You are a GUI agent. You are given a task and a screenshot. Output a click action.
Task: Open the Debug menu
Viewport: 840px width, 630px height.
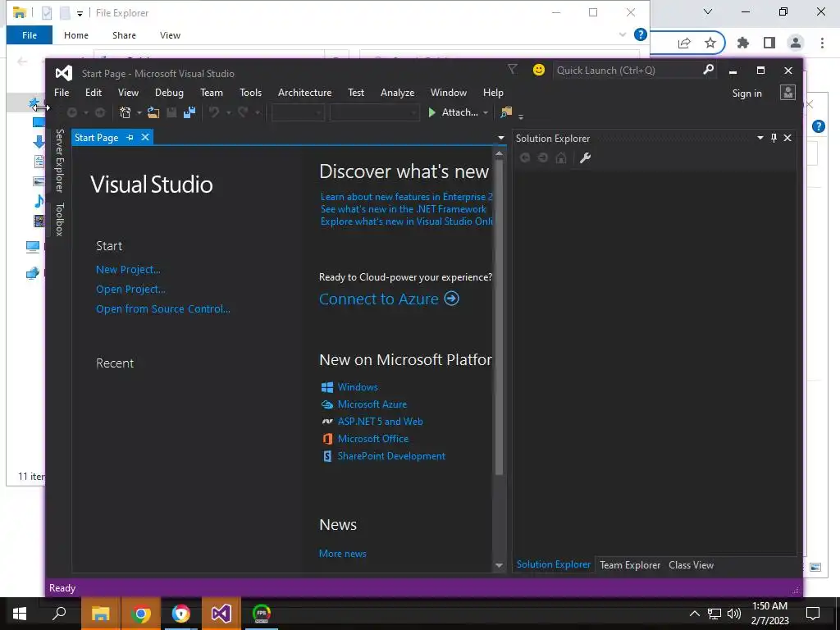pyautogui.click(x=169, y=93)
